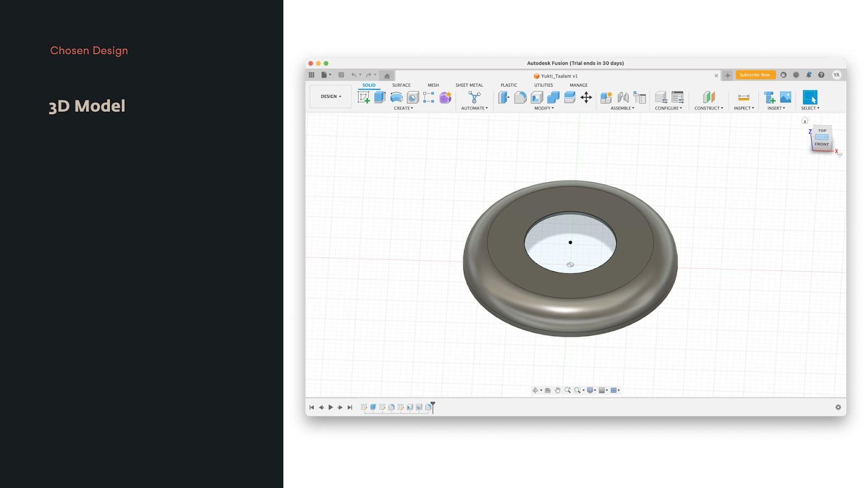Select the Rectangular Pattern tool
Screen dimensions: 868x488
(429, 97)
